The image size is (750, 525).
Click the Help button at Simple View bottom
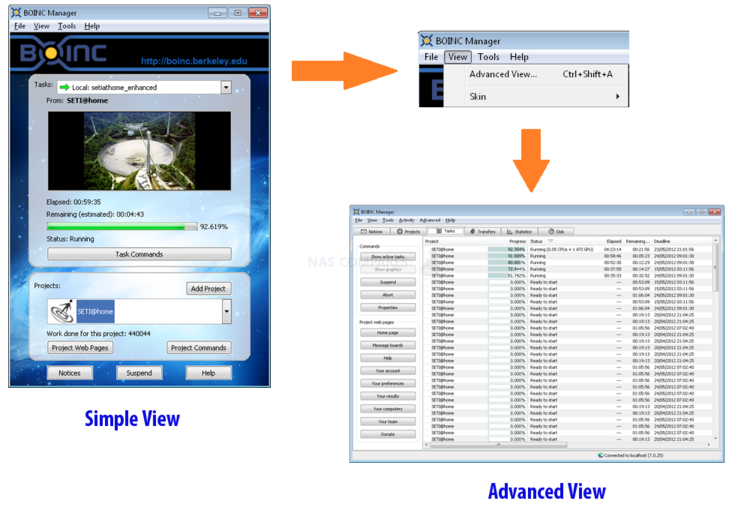(209, 373)
